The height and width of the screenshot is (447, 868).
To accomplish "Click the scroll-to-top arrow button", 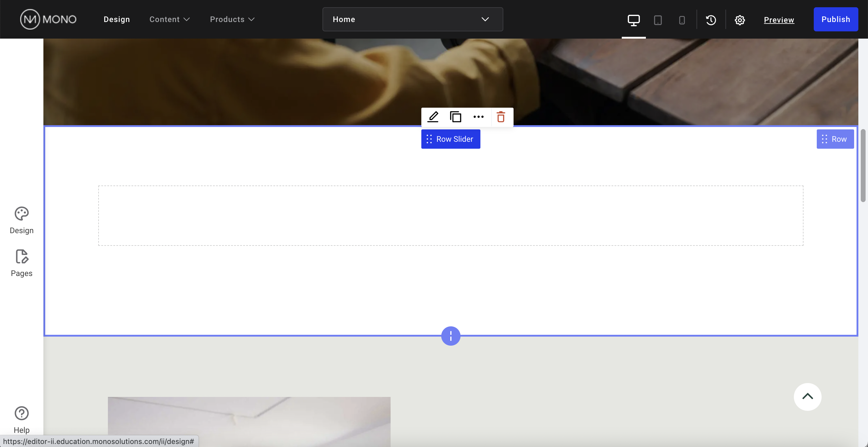I will (x=807, y=396).
